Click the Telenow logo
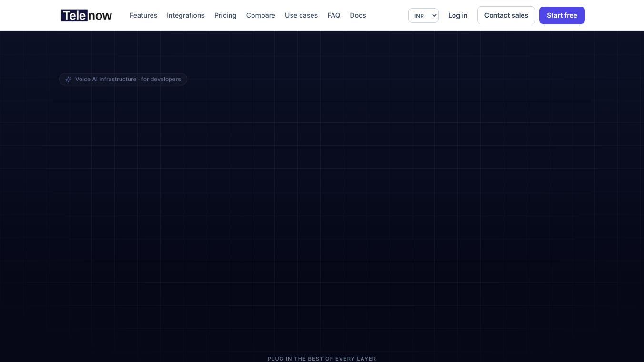Screen dimensions: 644x362 [86, 15]
